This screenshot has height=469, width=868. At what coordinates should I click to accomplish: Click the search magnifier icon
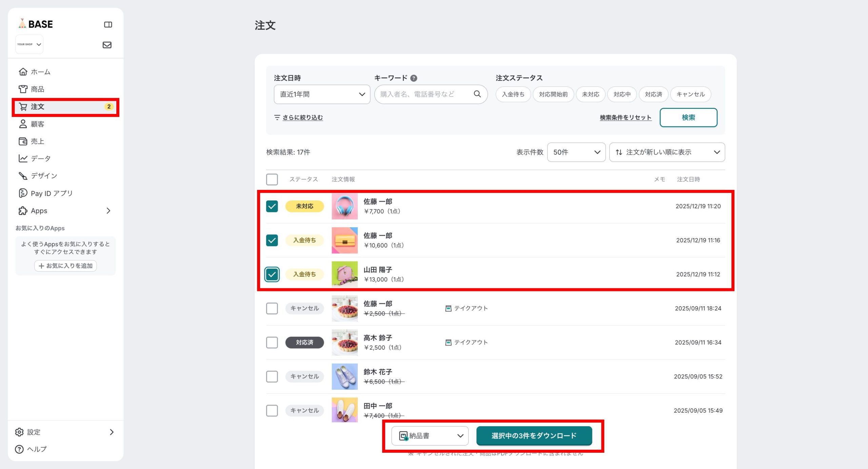coord(477,94)
